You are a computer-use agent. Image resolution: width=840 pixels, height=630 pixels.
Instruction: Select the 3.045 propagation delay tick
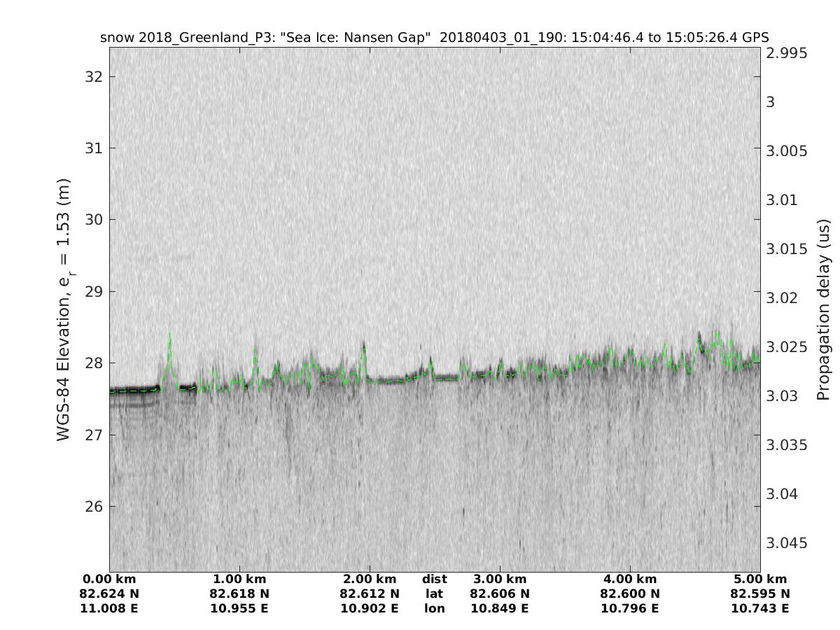787,543
